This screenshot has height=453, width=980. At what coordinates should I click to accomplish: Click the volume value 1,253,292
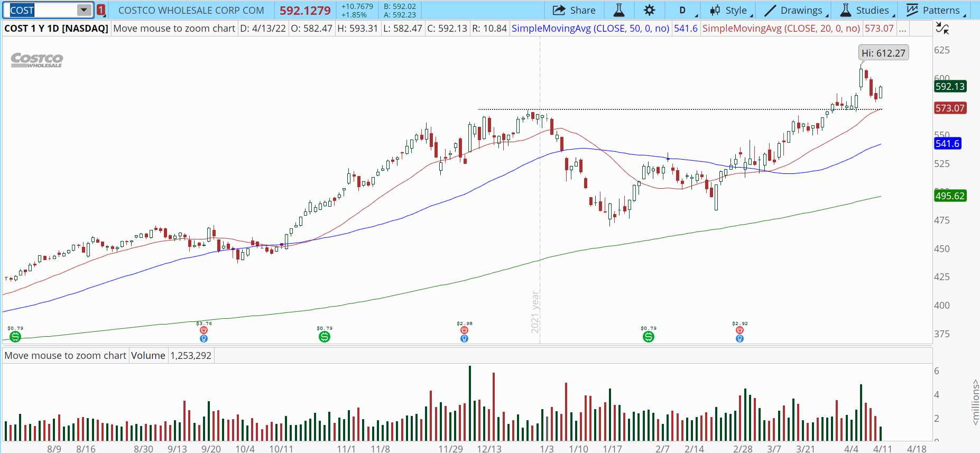[x=191, y=356]
